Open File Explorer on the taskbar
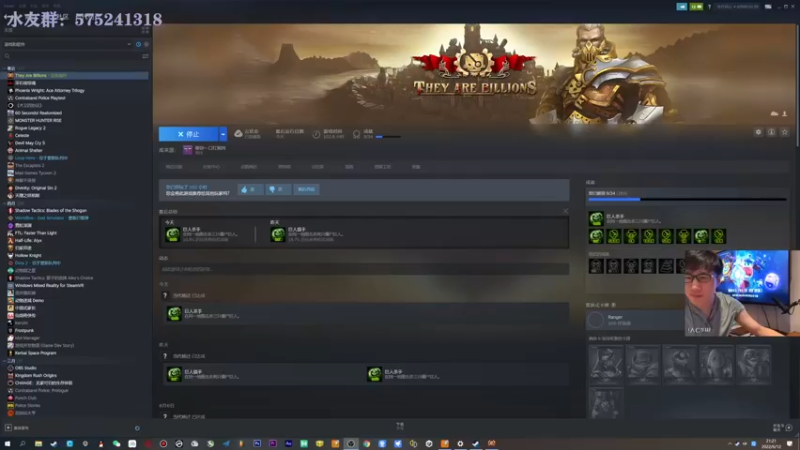 [x=38, y=443]
